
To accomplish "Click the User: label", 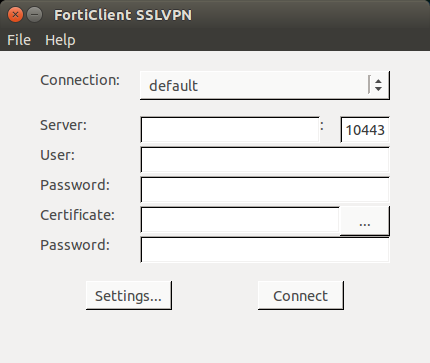I will [x=58, y=155].
